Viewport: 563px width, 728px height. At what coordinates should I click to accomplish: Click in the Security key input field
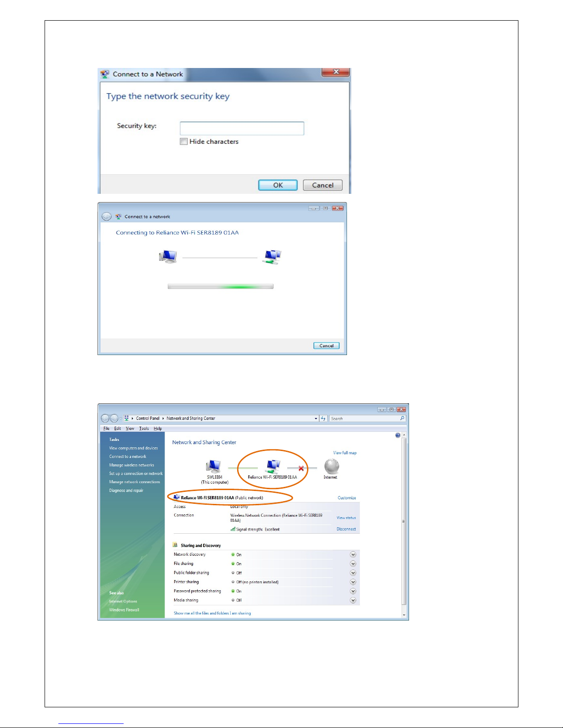(x=242, y=128)
